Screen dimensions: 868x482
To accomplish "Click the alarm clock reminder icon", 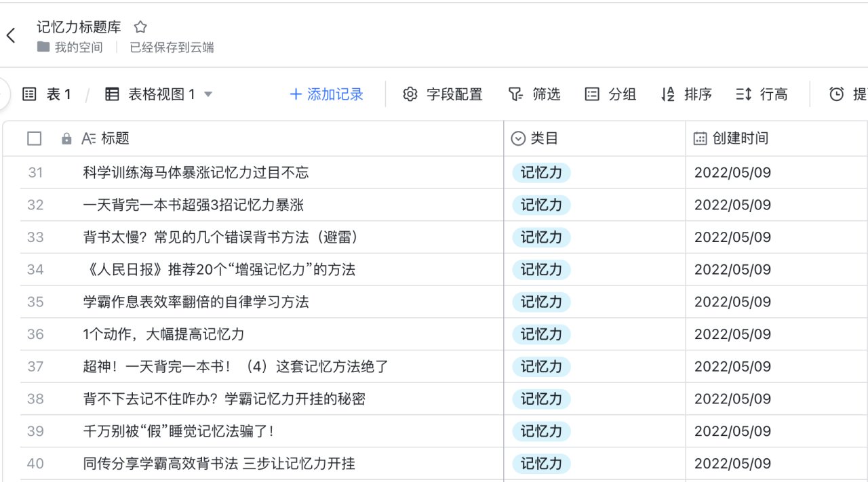I will click(837, 94).
